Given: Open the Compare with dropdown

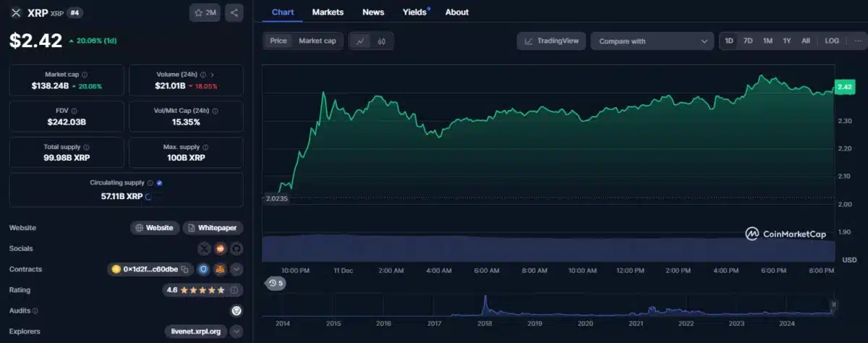Looking at the screenshot, I should point(652,41).
